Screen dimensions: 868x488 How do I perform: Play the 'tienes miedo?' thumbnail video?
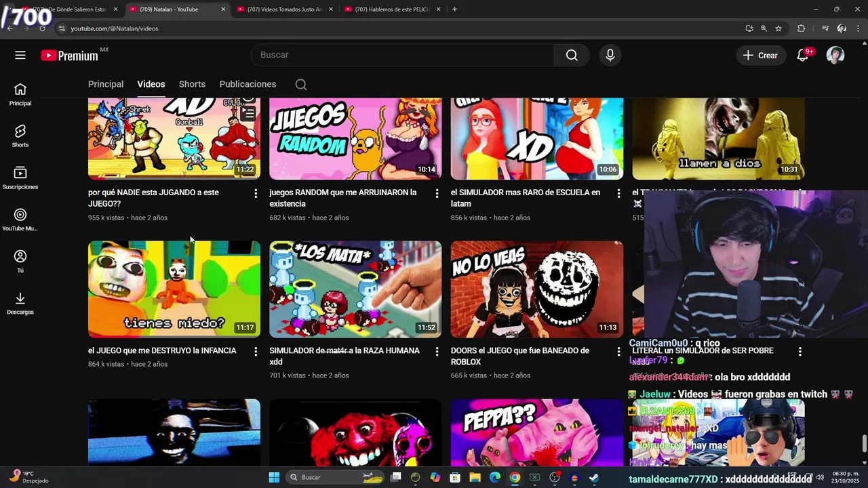[174, 289]
